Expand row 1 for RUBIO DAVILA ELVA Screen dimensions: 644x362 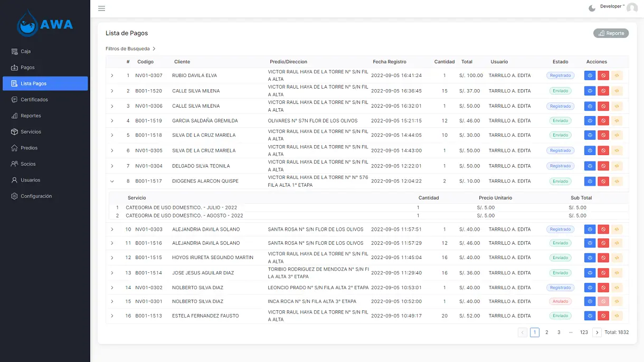112,75
